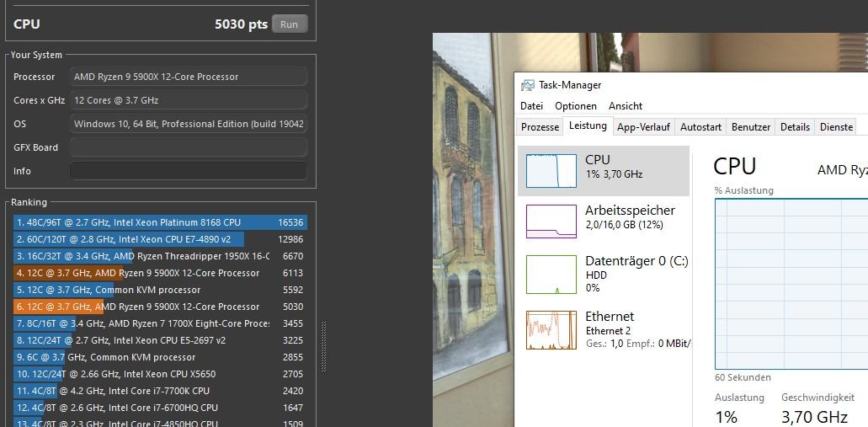Click the Run button next to CPU score
This screenshot has height=427, width=868.
point(290,24)
